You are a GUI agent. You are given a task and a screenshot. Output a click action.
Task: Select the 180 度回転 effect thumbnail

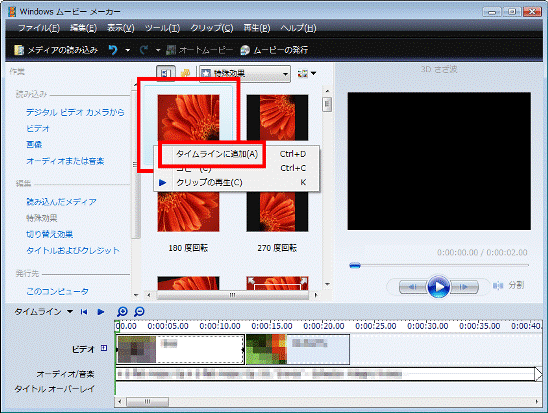click(188, 212)
